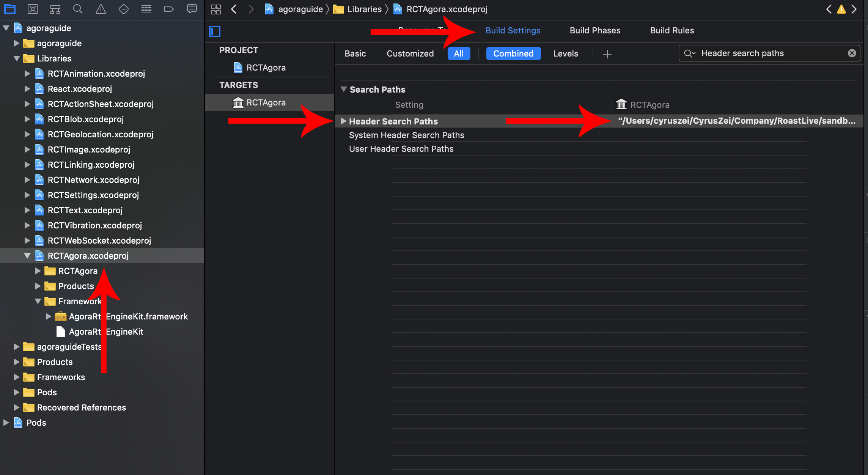Click the yellow warning issue indicator
The width and height of the screenshot is (868, 475).
coord(841,9)
